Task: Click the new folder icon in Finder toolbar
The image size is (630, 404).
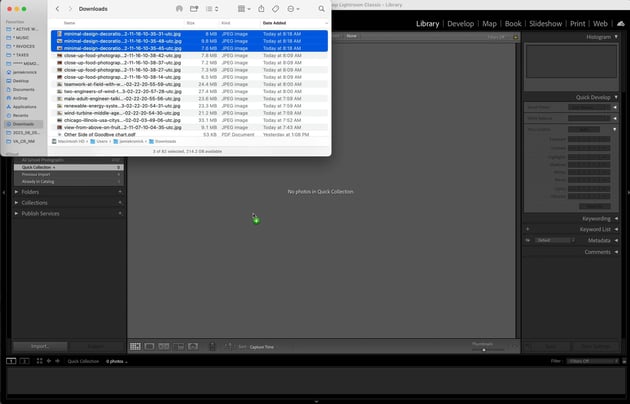Action: 194,9
